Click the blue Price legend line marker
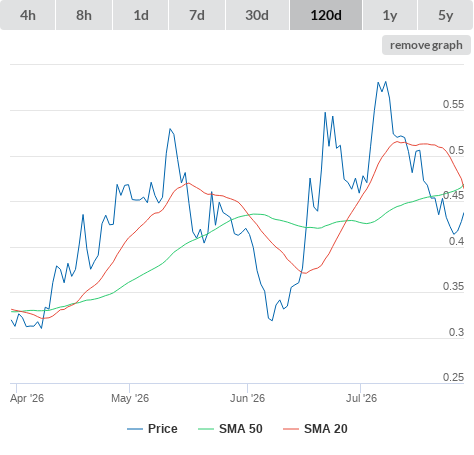Image resolution: width=474 pixels, height=455 pixels. tap(135, 429)
